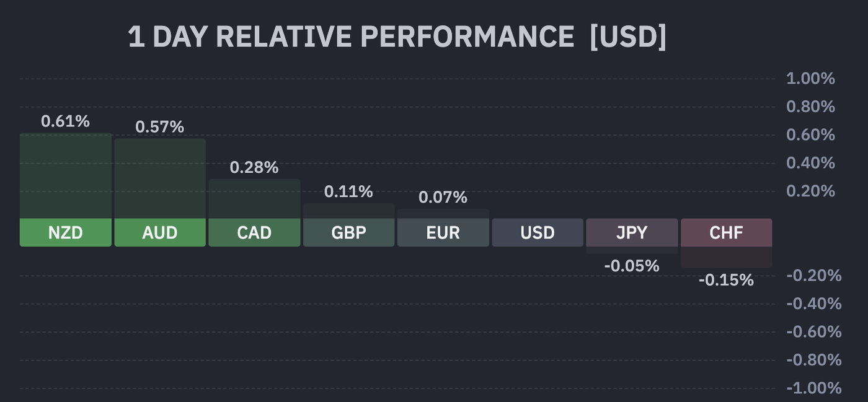Select the GBP currency box
This screenshot has height=402, width=868.
[348, 233]
